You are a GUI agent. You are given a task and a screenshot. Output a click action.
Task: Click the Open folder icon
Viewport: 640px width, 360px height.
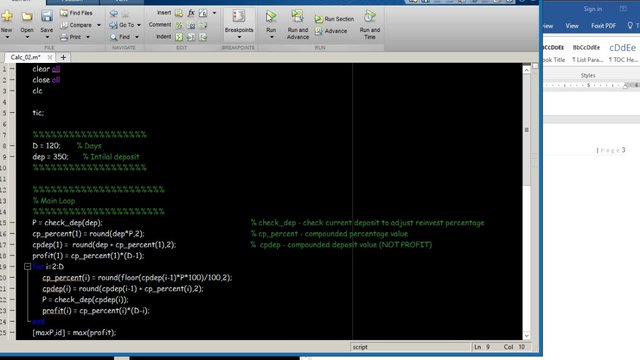click(x=27, y=16)
